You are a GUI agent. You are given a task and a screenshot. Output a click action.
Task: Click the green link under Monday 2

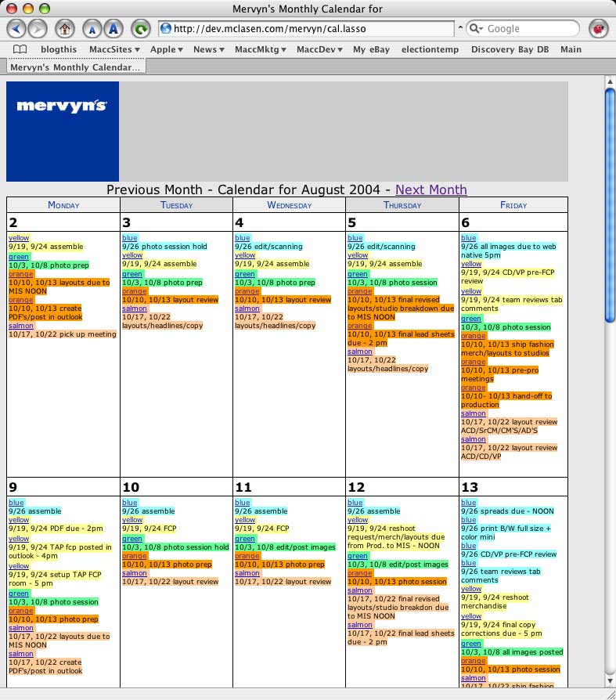[18, 257]
